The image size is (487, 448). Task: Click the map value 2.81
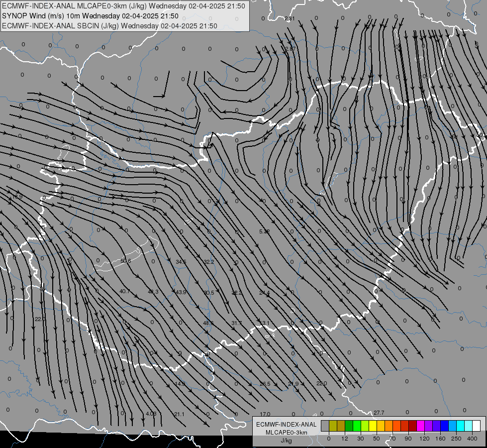click(290, 18)
